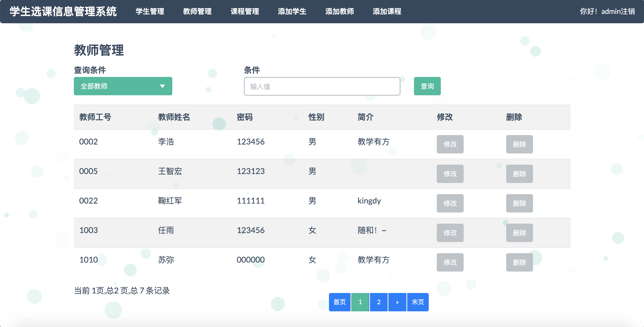
Task: Go to 首页 first page
Action: click(339, 302)
